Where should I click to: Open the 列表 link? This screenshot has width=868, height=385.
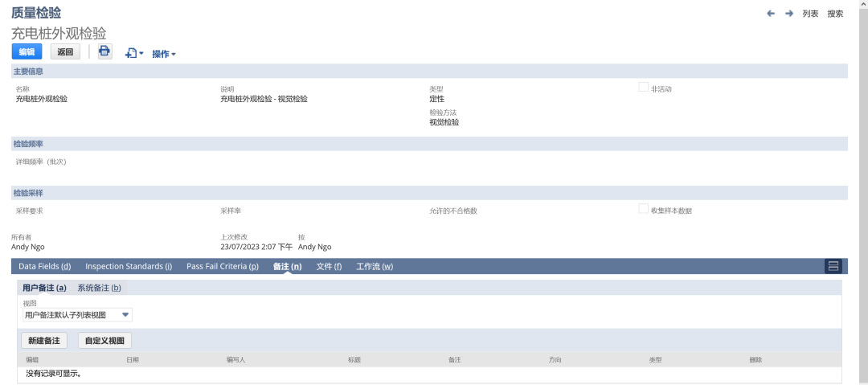coord(810,14)
